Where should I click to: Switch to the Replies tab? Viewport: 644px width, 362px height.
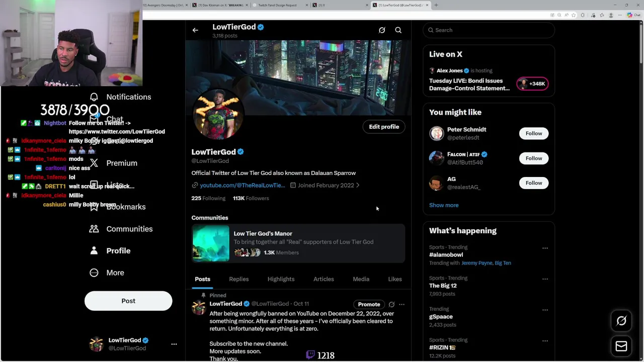(x=239, y=279)
